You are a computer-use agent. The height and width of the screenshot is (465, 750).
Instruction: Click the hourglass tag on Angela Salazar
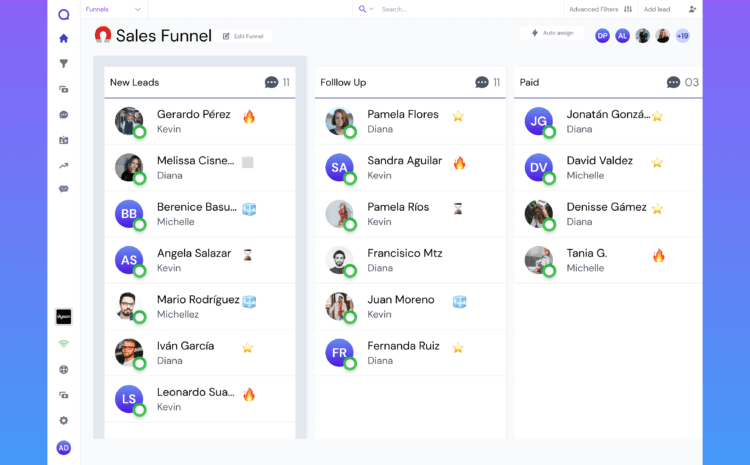pos(247,255)
